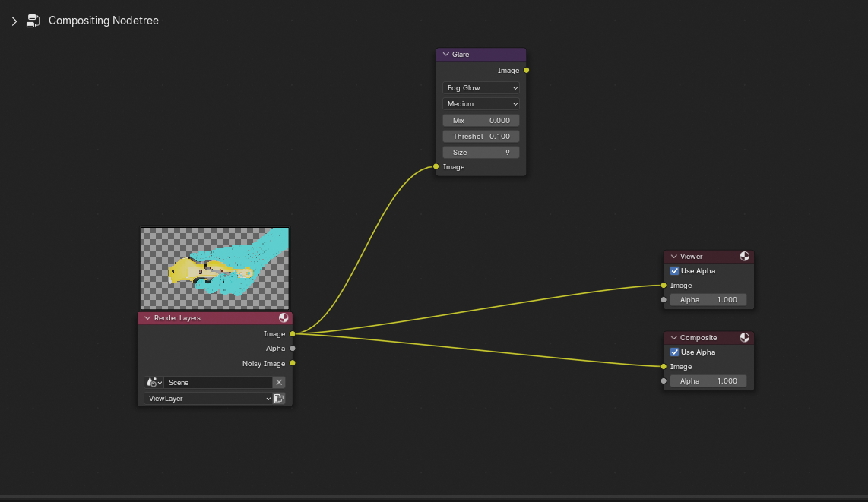Adjust the Viewer Alpha 1.000 field
Viewport: 868px width, 502px height.
708,300
